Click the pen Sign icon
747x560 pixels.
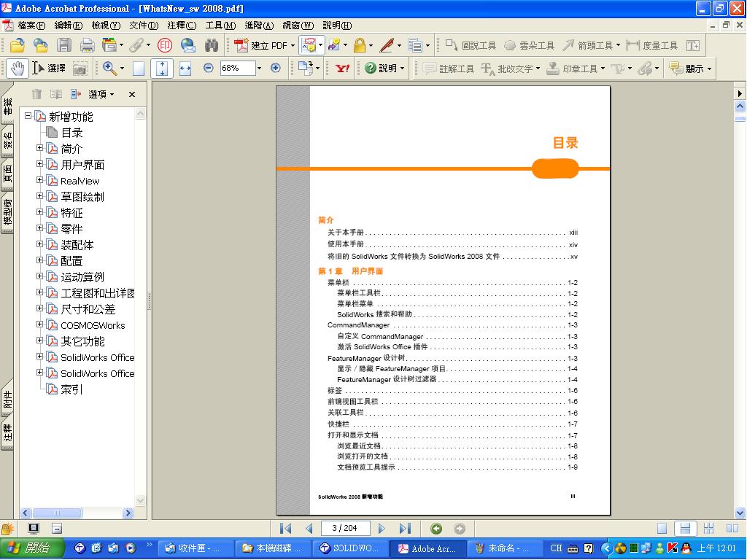pos(387,45)
